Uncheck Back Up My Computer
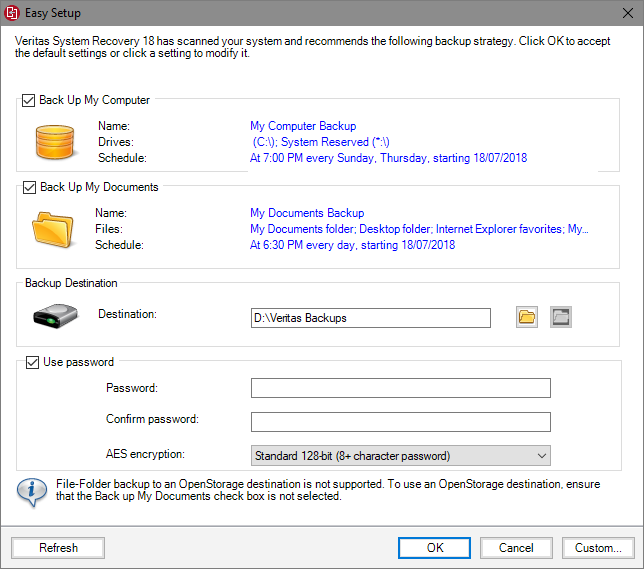The width and height of the screenshot is (644, 569). point(28,100)
